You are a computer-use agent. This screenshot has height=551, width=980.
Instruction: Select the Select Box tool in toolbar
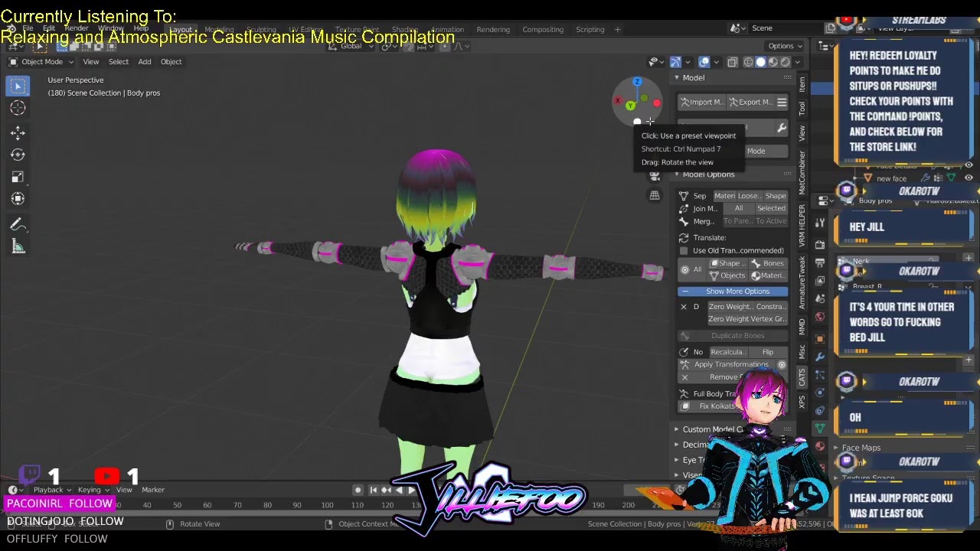click(18, 86)
